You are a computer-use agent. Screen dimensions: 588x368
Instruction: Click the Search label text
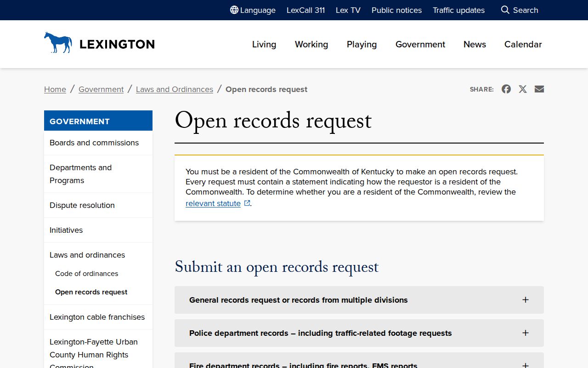526,10
